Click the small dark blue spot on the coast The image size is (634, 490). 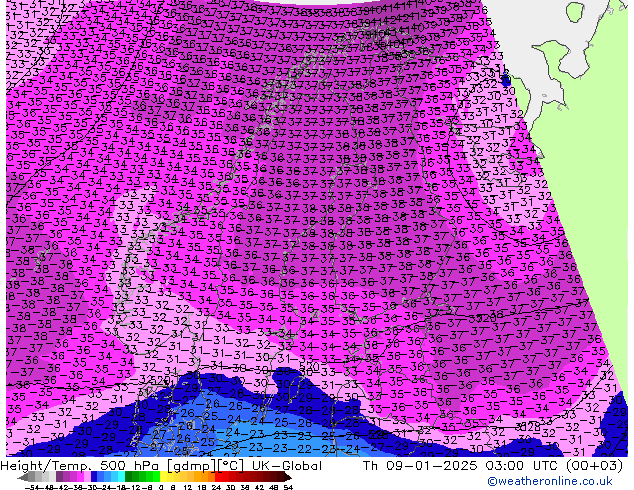pyautogui.click(x=505, y=80)
